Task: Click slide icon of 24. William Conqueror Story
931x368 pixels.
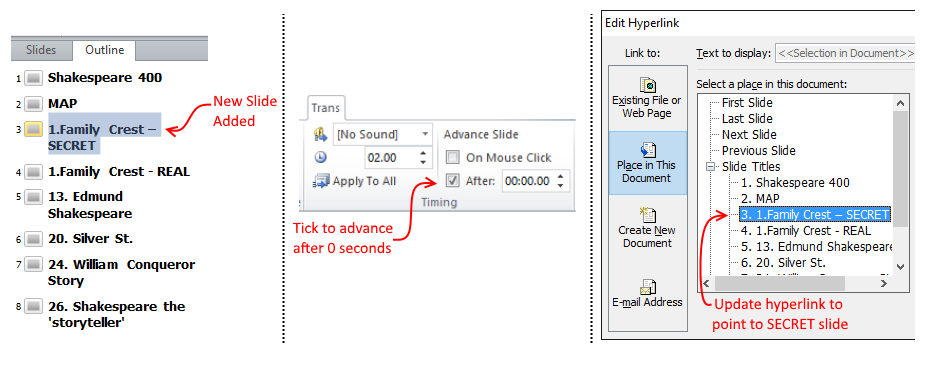Action: [x=34, y=264]
